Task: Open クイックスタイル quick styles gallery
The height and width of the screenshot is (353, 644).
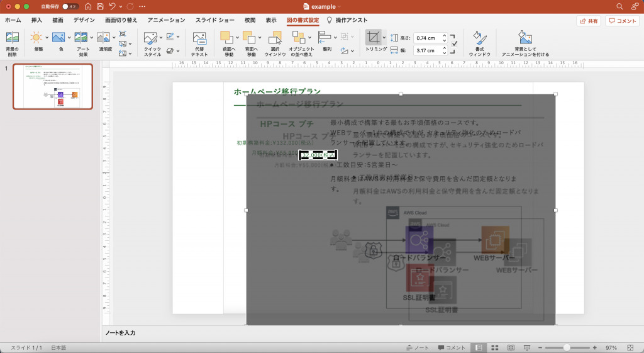Action: [x=150, y=38]
